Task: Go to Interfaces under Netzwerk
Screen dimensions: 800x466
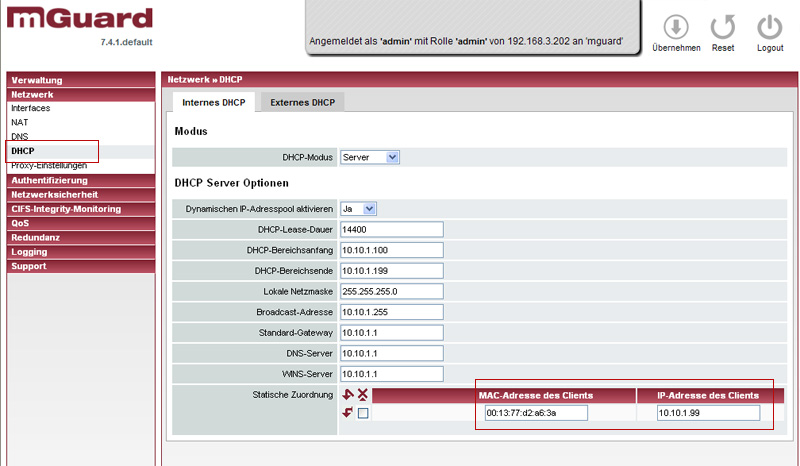Action: point(30,108)
